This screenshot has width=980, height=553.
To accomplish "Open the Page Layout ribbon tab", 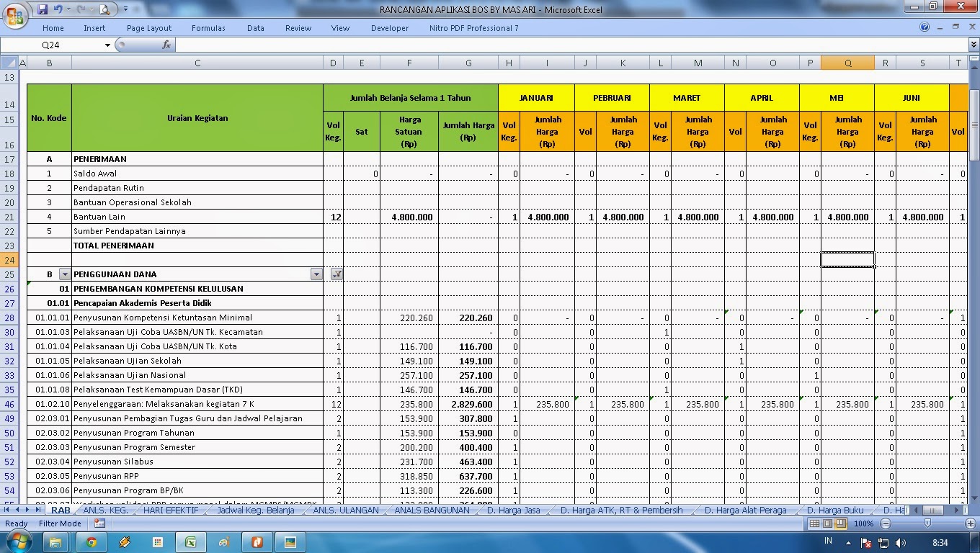I will pyautogui.click(x=149, y=28).
